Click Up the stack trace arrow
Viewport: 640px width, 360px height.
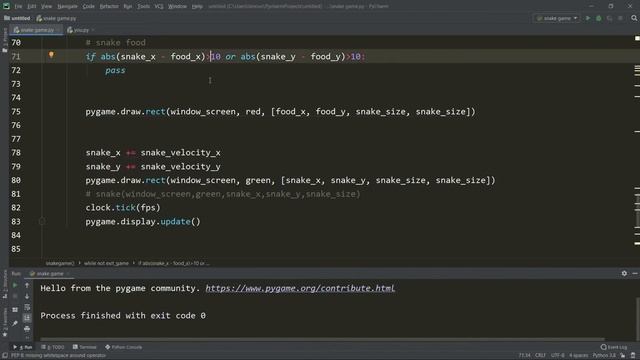coord(27,285)
